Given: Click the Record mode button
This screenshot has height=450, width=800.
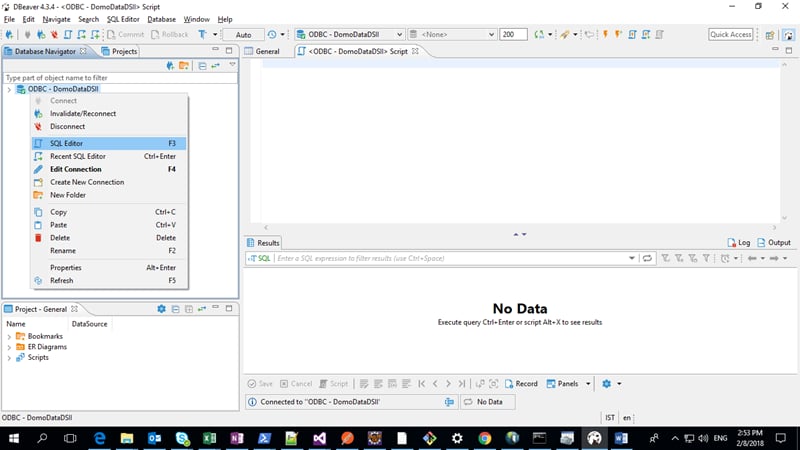Looking at the screenshot, I should tap(521, 384).
